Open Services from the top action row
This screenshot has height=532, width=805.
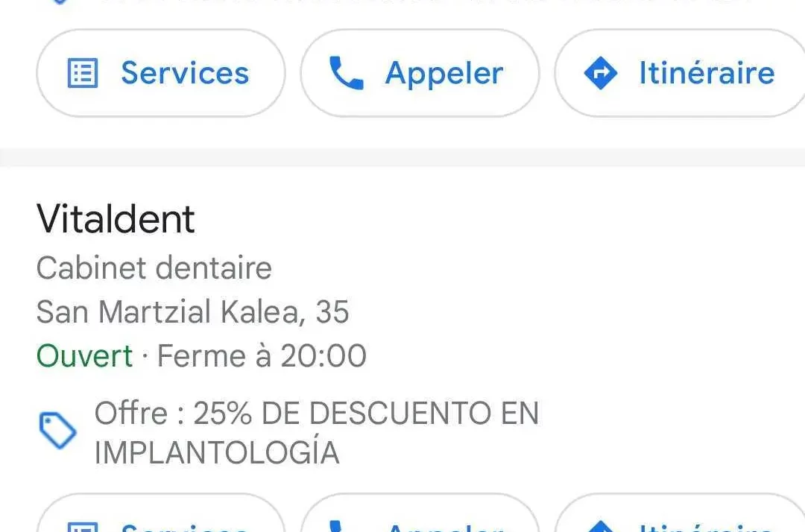[161, 73]
